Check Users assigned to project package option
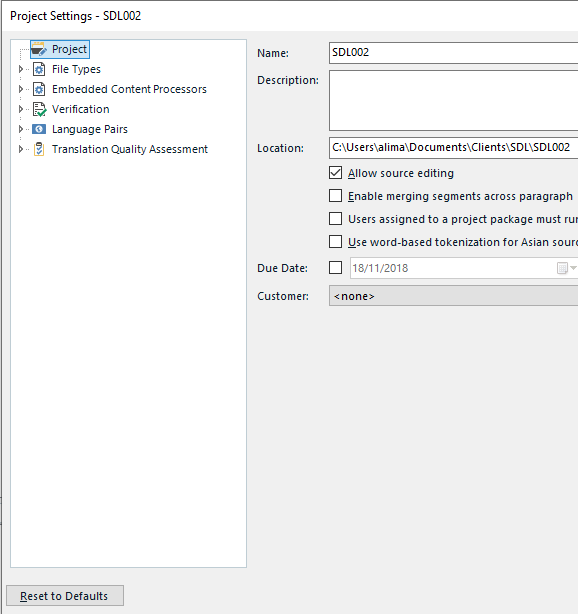Screen dimensions: 578x614 coord(335,219)
